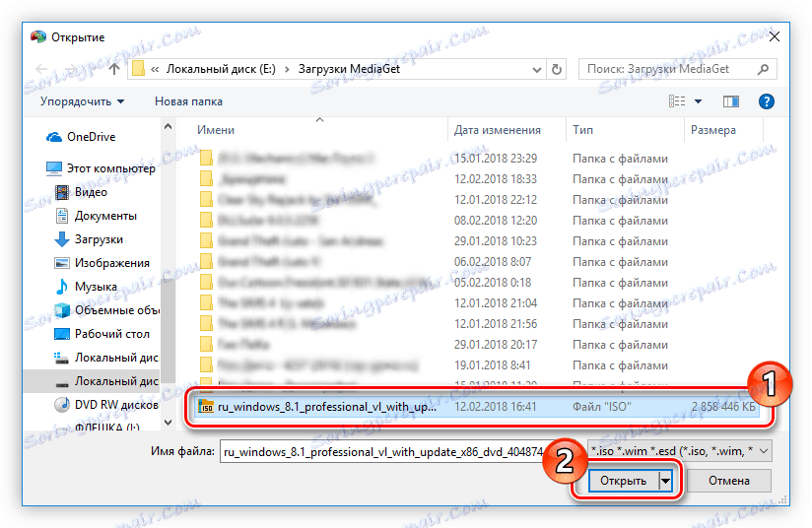Click folder icon dated 08.02.2018 12:20
This screenshot has height=528, width=812.
[x=206, y=221]
